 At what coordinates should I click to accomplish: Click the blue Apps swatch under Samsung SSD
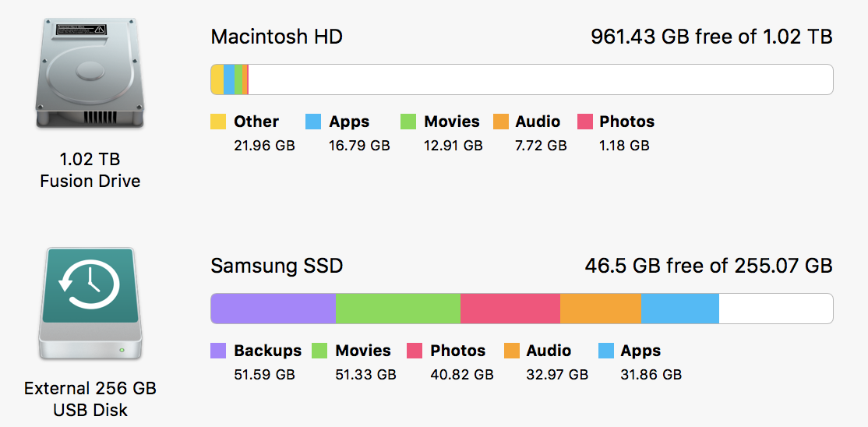(606, 351)
